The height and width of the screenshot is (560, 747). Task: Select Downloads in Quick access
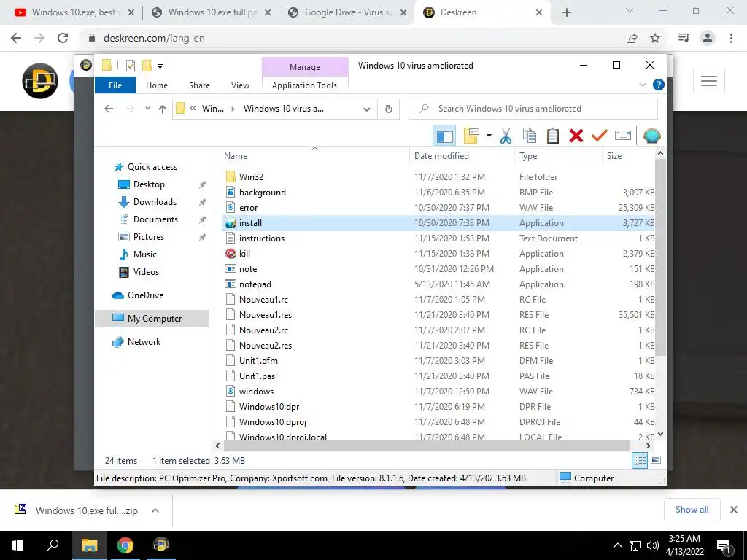pos(155,202)
